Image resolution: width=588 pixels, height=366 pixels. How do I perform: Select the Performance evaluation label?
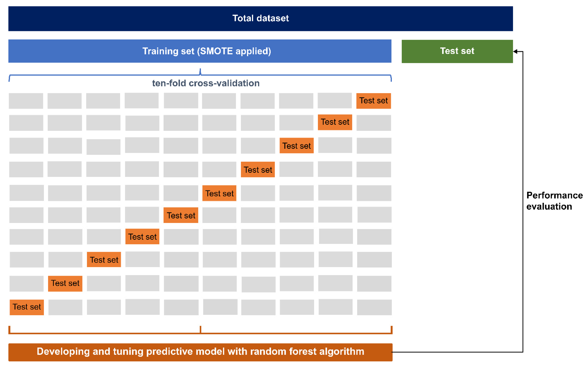[x=554, y=201]
